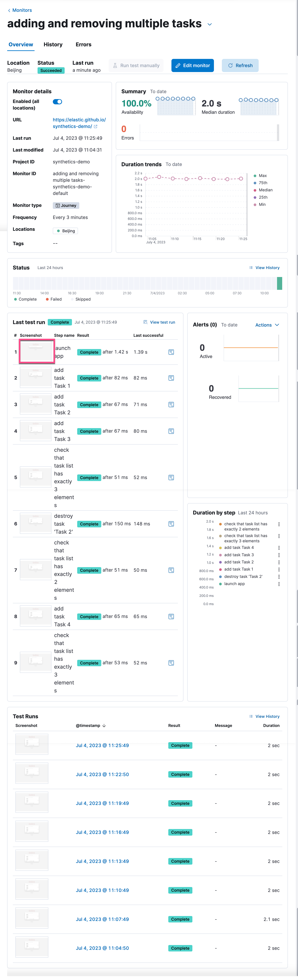Click Edit monitor pencil button
Image resolution: width=298 pixels, height=980 pixels.
click(193, 65)
